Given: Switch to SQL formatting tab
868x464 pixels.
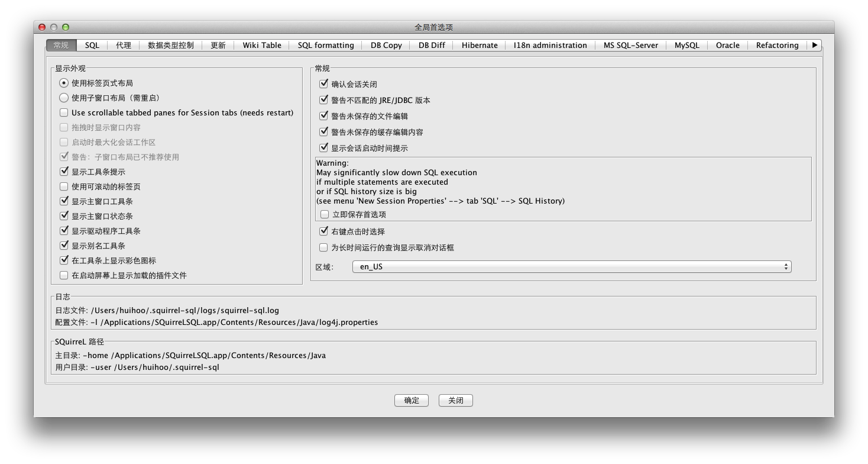Looking at the screenshot, I should (x=325, y=46).
